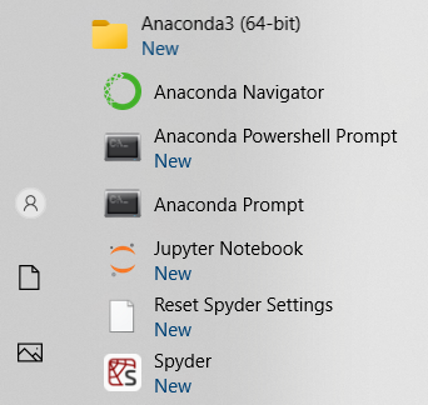The height and width of the screenshot is (405, 428).
Task: Click the blank Reset Spyder Settings file icon
Action: pos(122,316)
